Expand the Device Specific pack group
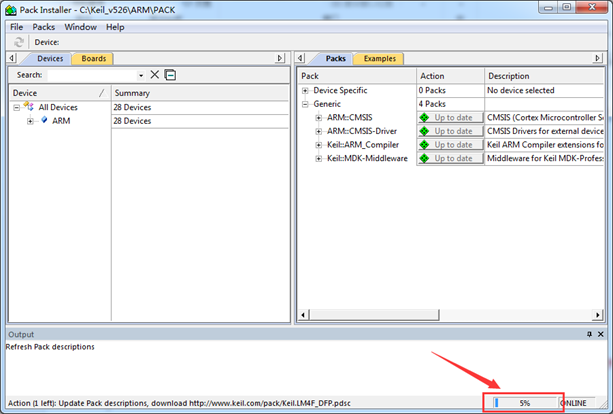The width and height of the screenshot is (613, 414). [x=305, y=91]
